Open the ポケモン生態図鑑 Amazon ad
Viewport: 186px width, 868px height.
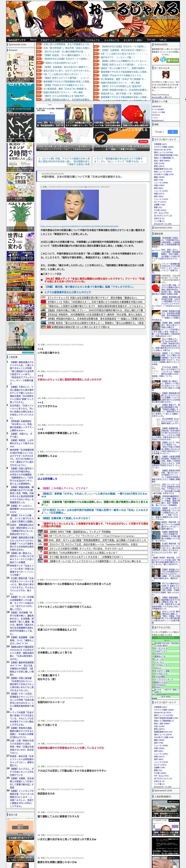coord(20,187)
